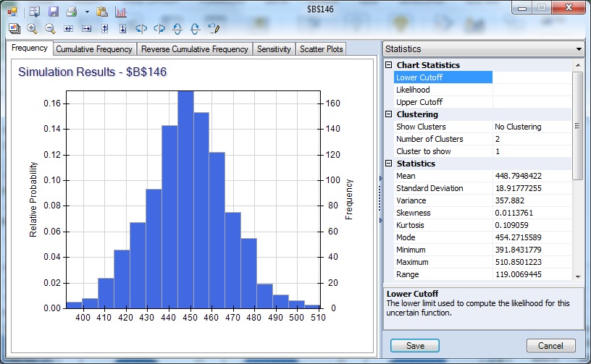Click the property grid scrollbar down arrow

pos(577,276)
